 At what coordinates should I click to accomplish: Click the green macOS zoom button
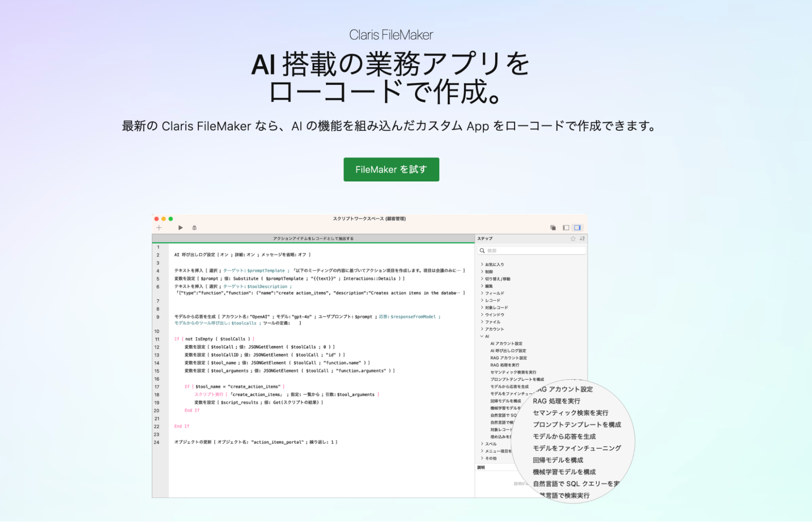pos(171,219)
